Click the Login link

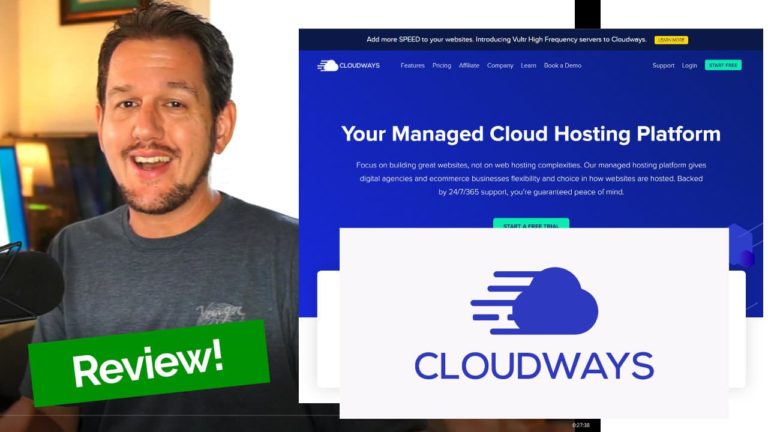click(x=689, y=65)
